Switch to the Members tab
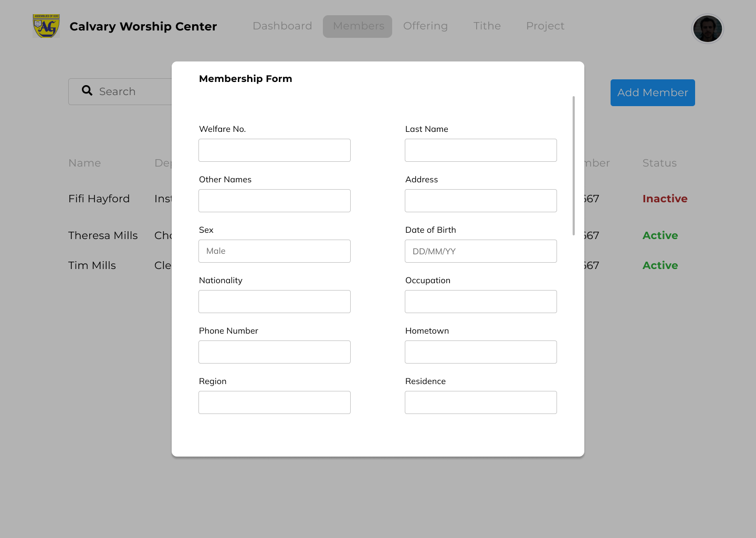 click(358, 26)
